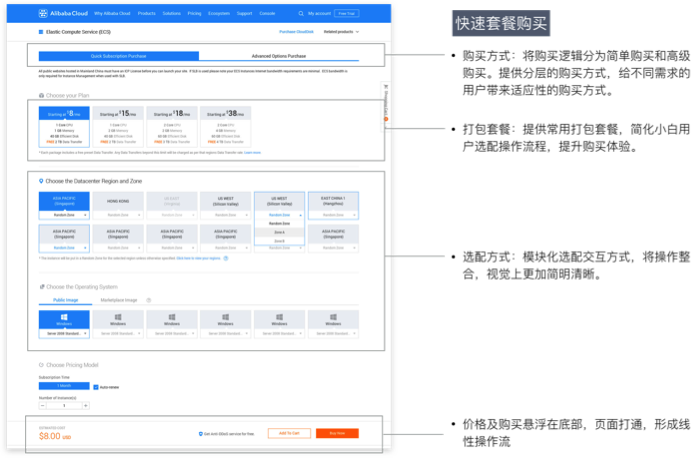
Task: Choose Zone A in the open zone list
Action: [280, 232]
